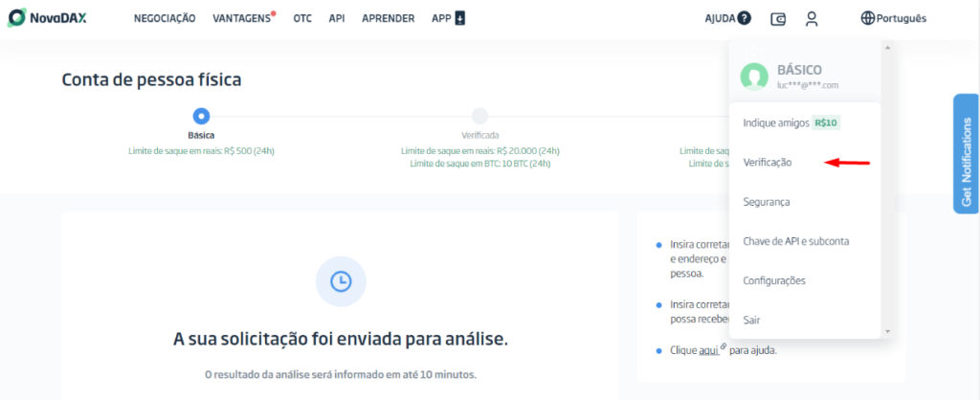The height and width of the screenshot is (400, 980).
Task: Choose Sair to log out
Action: (752, 320)
